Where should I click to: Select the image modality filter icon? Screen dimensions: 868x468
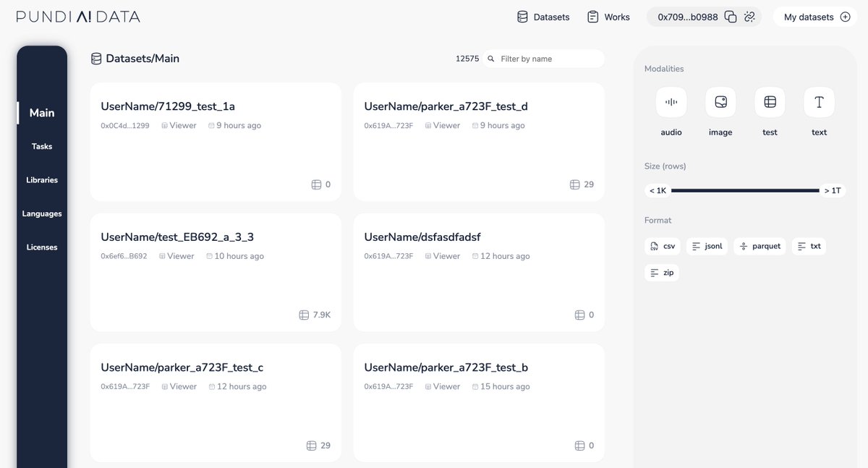point(720,102)
